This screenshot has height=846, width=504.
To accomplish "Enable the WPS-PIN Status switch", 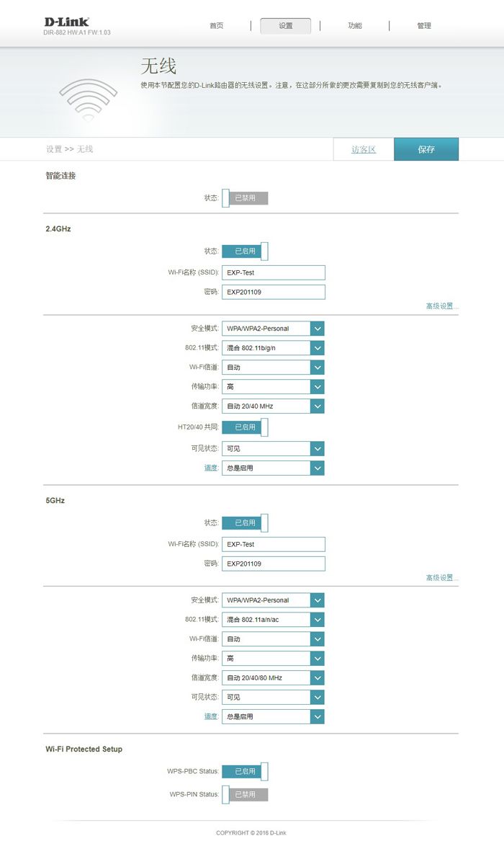I will pyautogui.click(x=245, y=794).
